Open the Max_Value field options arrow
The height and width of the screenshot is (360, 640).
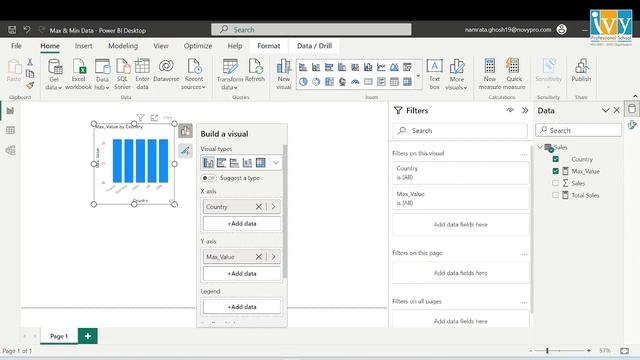(273, 257)
